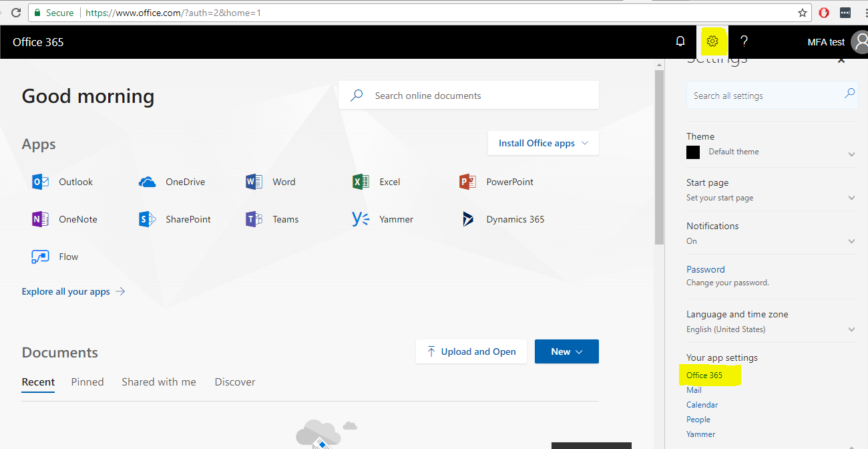
Task: Click the Opera extension icon
Action: (825, 13)
